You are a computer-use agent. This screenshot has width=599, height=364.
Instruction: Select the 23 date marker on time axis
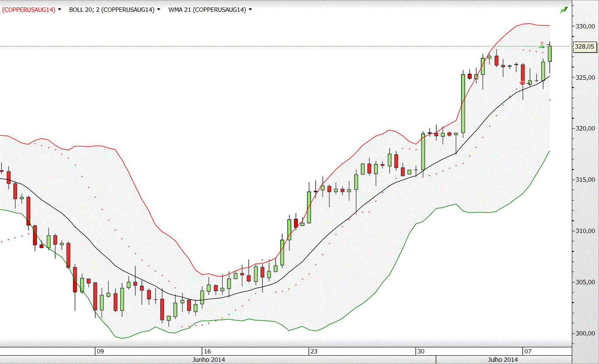pos(314,351)
